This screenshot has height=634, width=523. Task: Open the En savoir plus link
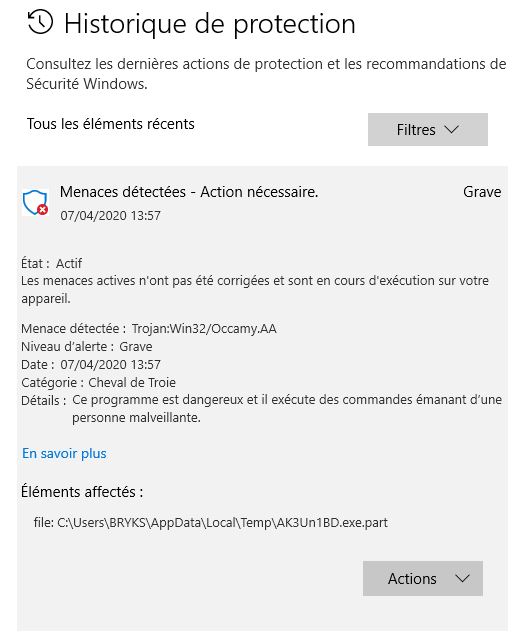[x=64, y=453]
